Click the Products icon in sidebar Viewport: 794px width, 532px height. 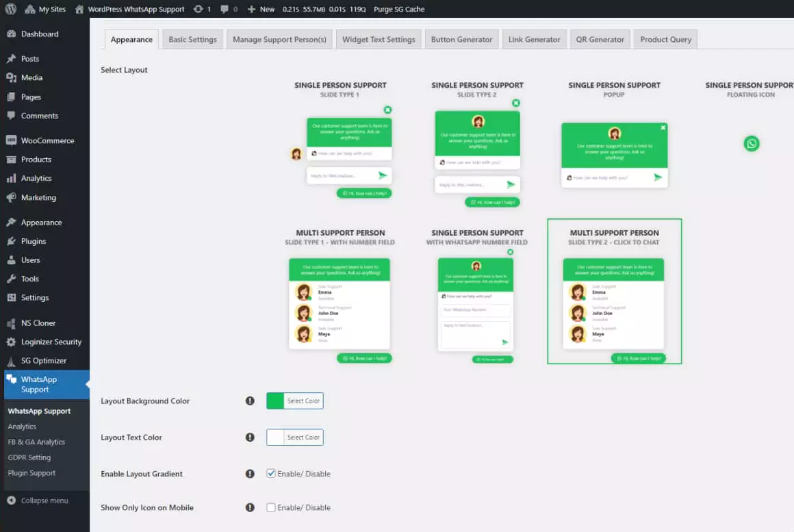(11, 159)
